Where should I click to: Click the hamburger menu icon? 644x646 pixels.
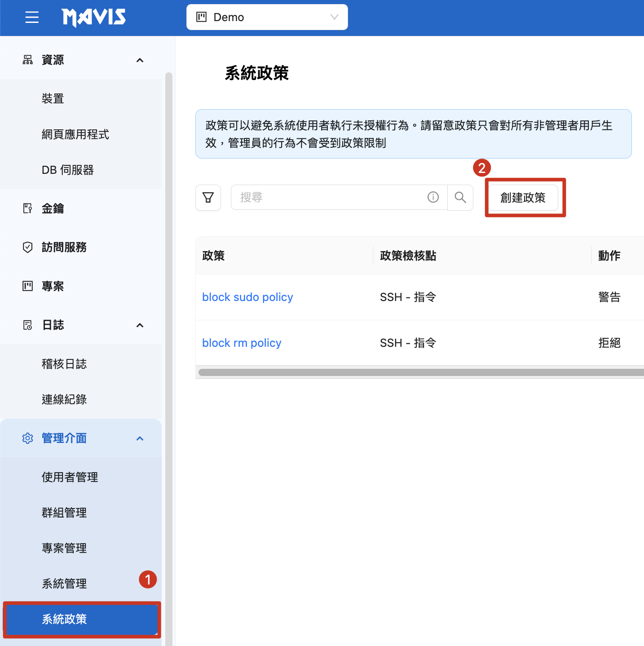click(32, 18)
